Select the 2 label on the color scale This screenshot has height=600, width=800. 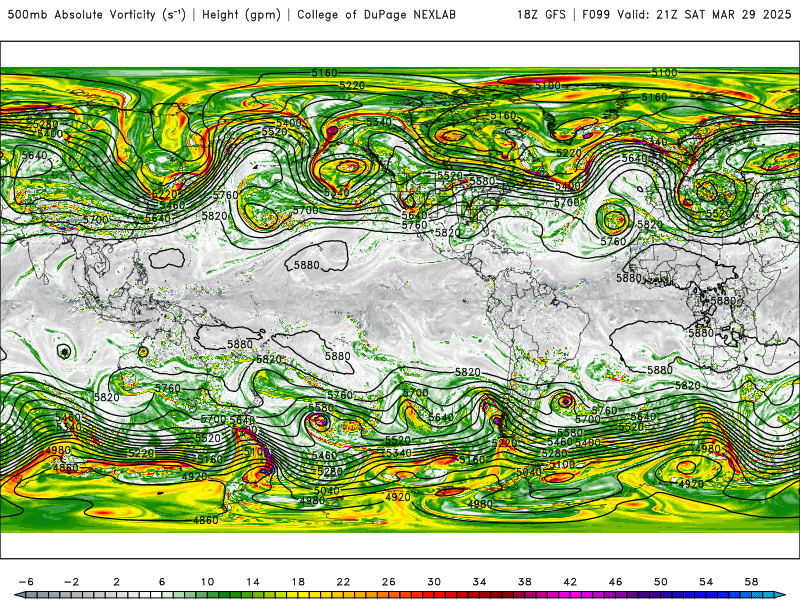pyautogui.click(x=117, y=582)
